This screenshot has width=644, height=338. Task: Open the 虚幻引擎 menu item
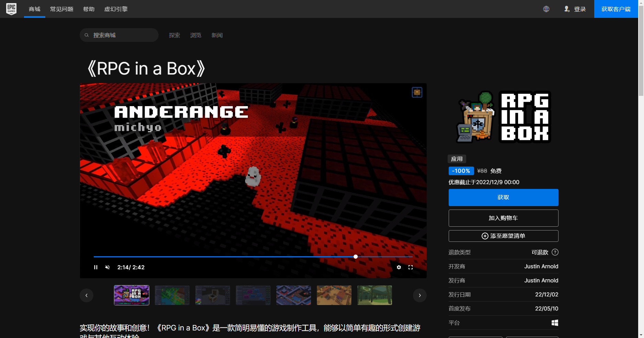coord(116,9)
